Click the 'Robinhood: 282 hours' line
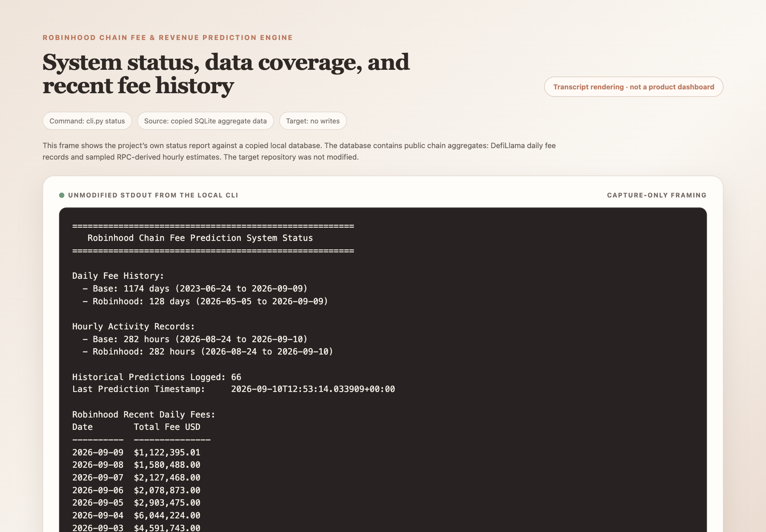The width and height of the screenshot is (766, 532). point(208,352)
